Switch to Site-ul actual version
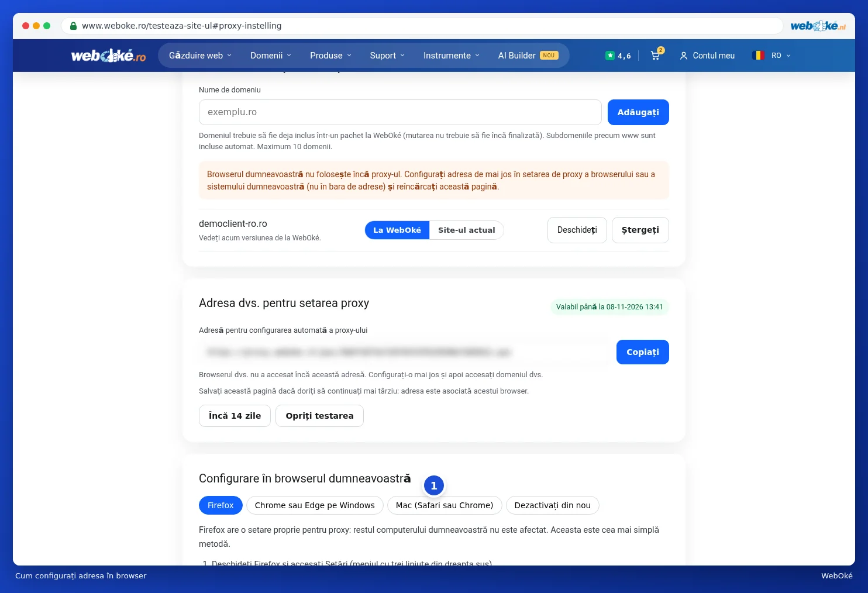This screenshot has height=593, width=868. pos(466,230)
